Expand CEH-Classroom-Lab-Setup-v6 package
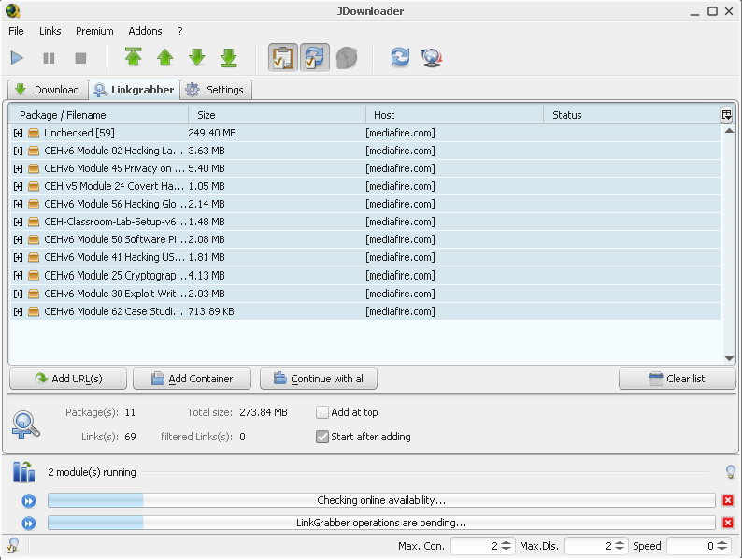Screen dimensions: 742x560 [18, 222]
